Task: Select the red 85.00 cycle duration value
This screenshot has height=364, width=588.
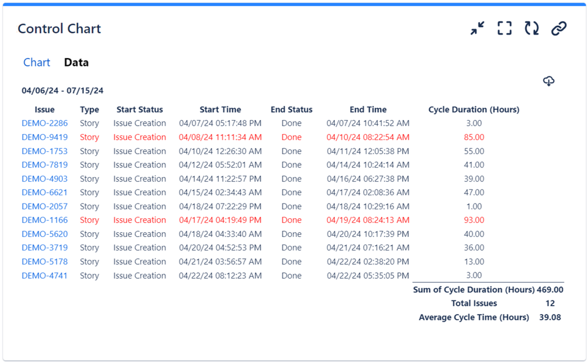Action: tap(474, 137)
